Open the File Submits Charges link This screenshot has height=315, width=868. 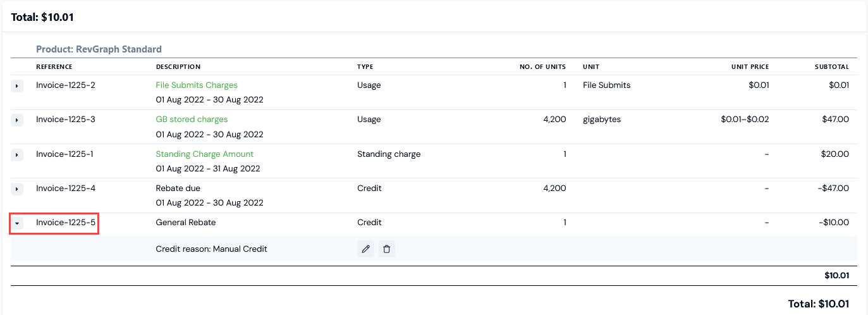point(197,85)
